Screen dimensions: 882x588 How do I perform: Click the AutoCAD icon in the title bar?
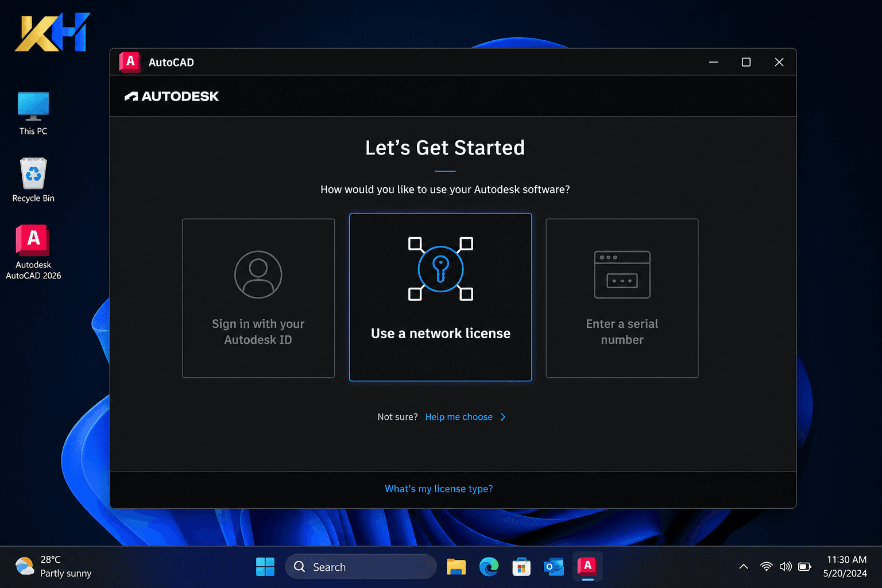click(130, 62)
